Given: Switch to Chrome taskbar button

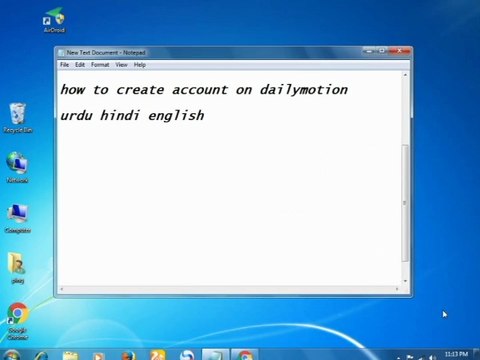Looking at the screenshot, I should coord(245,355).
